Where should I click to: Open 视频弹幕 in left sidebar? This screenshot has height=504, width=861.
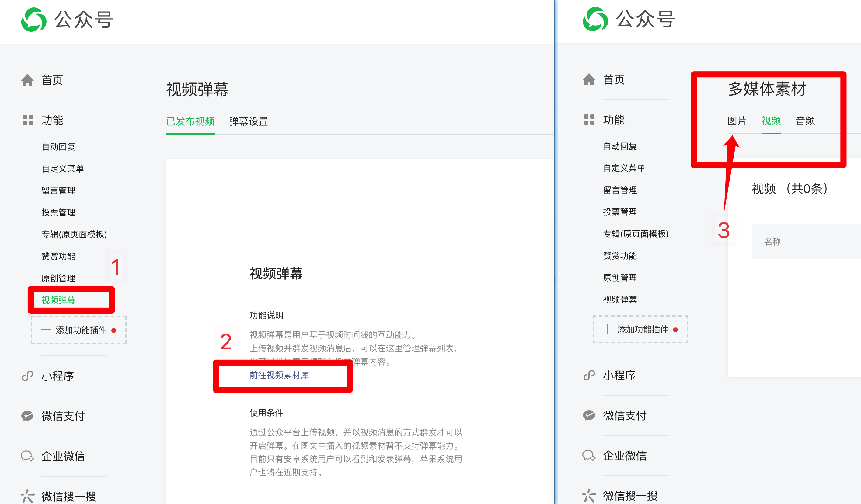(58, 300)
